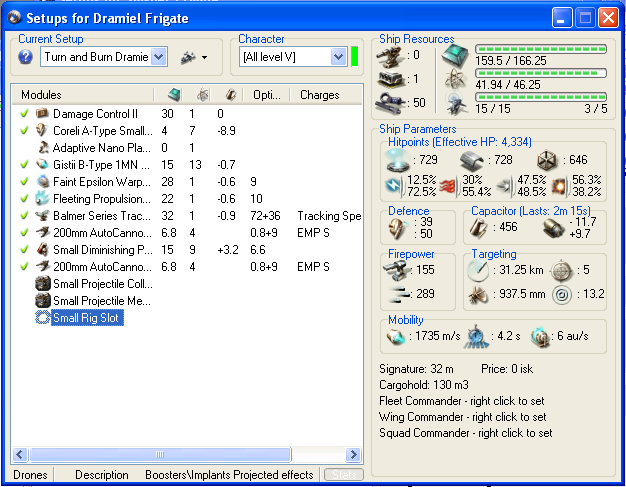The width and height of the screenshot is (626, 487).
Task: Click the EM resistance icon
Action: click(394, 186)
